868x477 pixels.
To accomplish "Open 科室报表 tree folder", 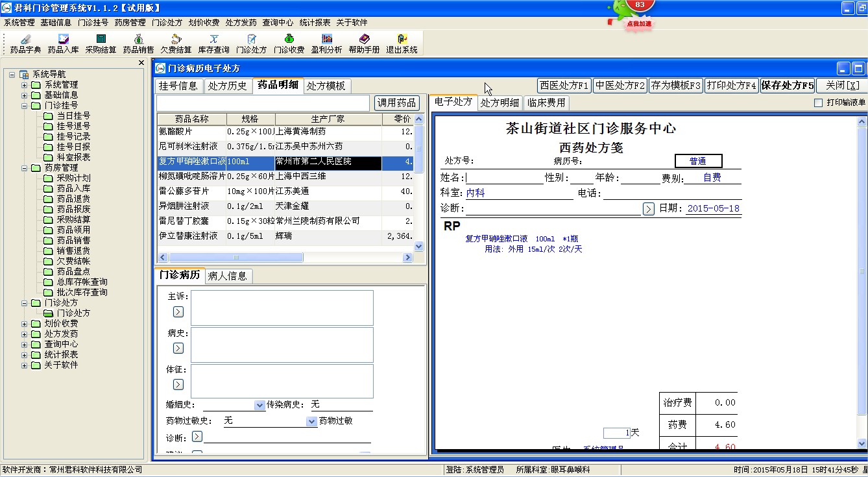I will 73,157.
